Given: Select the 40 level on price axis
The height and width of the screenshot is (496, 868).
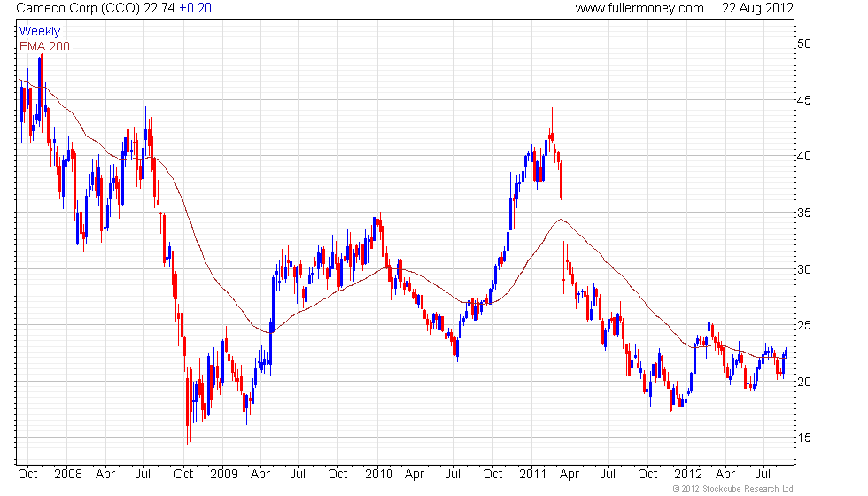Looking at the screenshot, I should (x=803, y=157).
